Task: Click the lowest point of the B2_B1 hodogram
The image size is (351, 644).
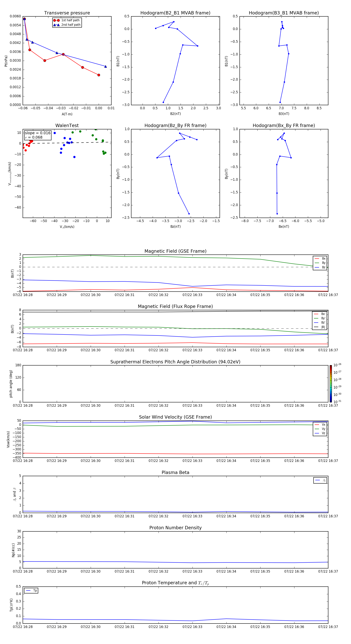Action: pos(163,102)
